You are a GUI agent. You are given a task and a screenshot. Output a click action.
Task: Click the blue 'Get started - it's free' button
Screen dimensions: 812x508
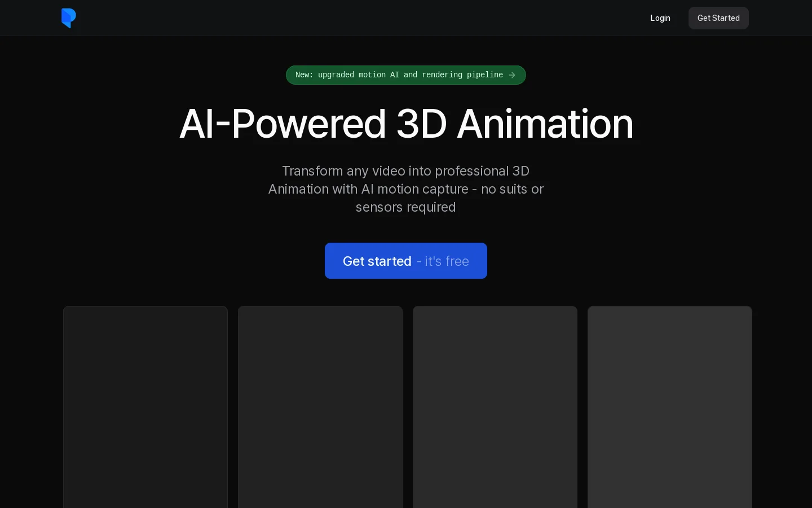pos(406,261)
